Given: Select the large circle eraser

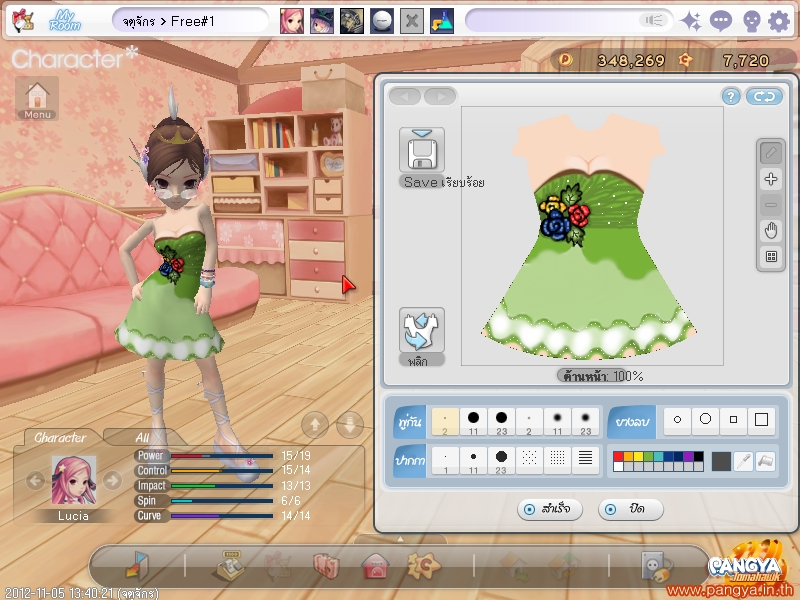Looking at the screenshot, I should coord(706,420).
